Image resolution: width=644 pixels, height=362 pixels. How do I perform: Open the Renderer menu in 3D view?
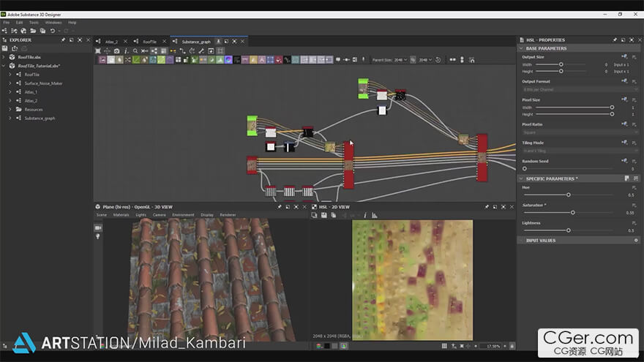coord(228,215)
